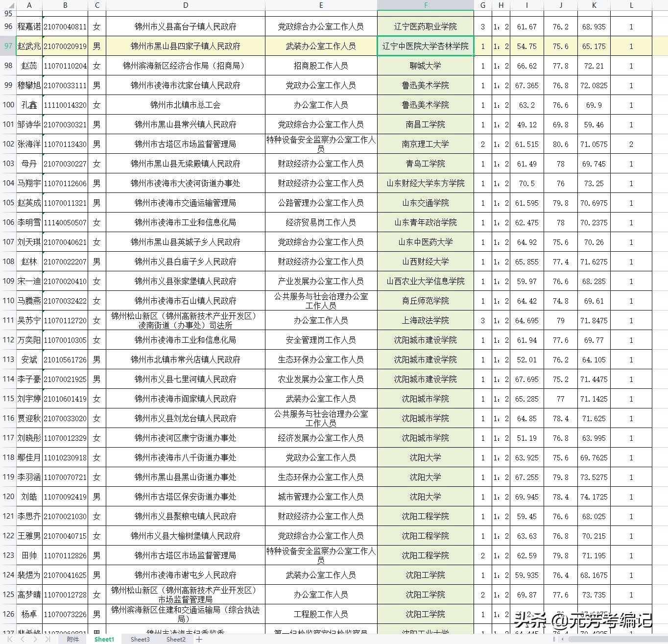
Task: Select the cell 辽宁中医药大学杏林学院
Action: click(426, 46)
